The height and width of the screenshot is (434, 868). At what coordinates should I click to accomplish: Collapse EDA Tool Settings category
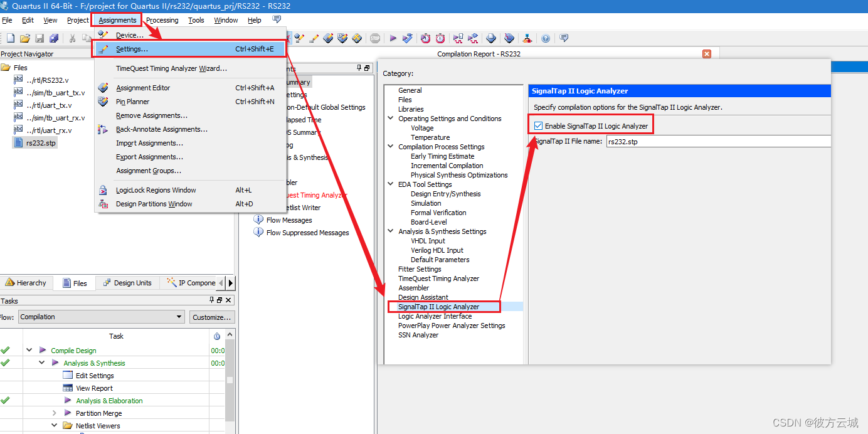pyautogui.click(x=391, y=184)
